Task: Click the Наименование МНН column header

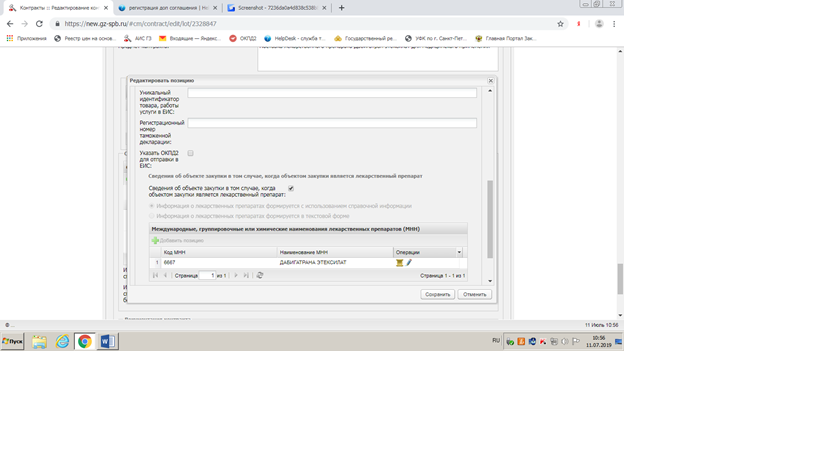Action: tap(335, 252)
